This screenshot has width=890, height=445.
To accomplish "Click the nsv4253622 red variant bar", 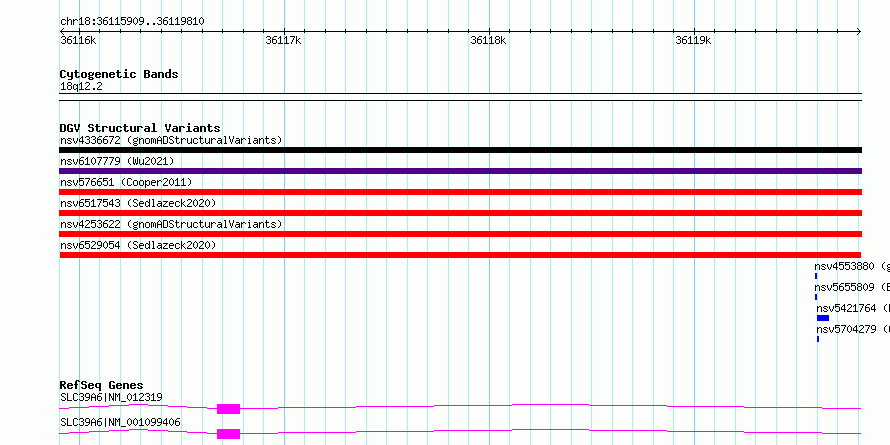I will coord(460,234).
